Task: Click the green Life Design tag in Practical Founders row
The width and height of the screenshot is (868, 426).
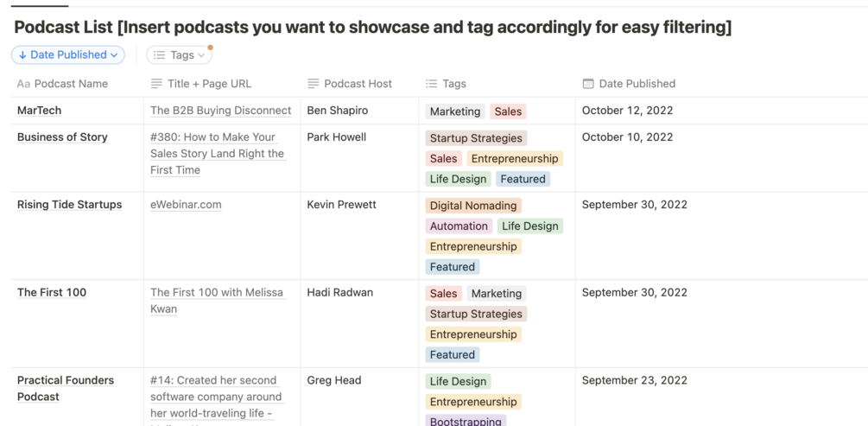Action: [458, 381]
